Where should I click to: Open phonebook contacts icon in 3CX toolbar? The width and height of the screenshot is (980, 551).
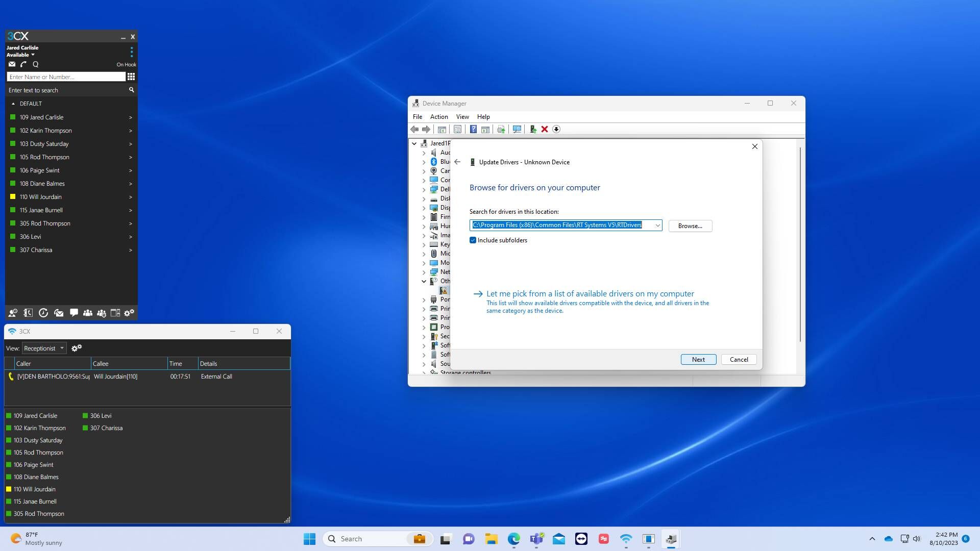point(28,313)
